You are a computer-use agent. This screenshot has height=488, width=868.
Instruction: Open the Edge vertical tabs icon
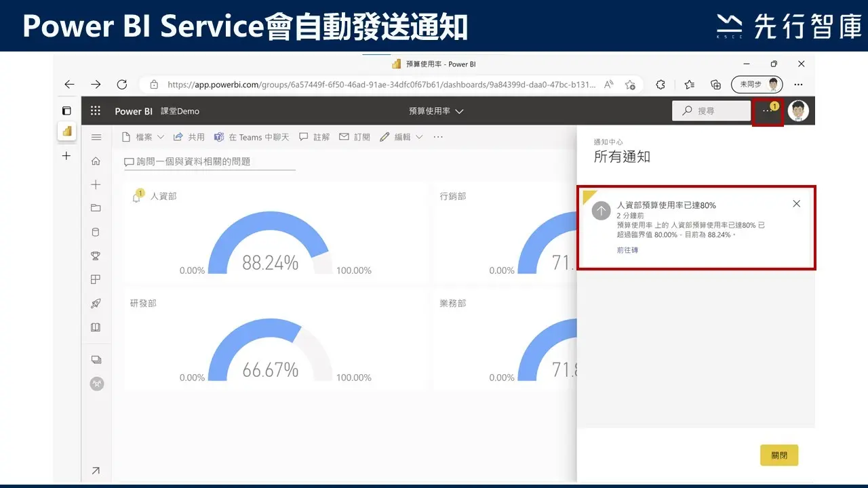[66, 110]
